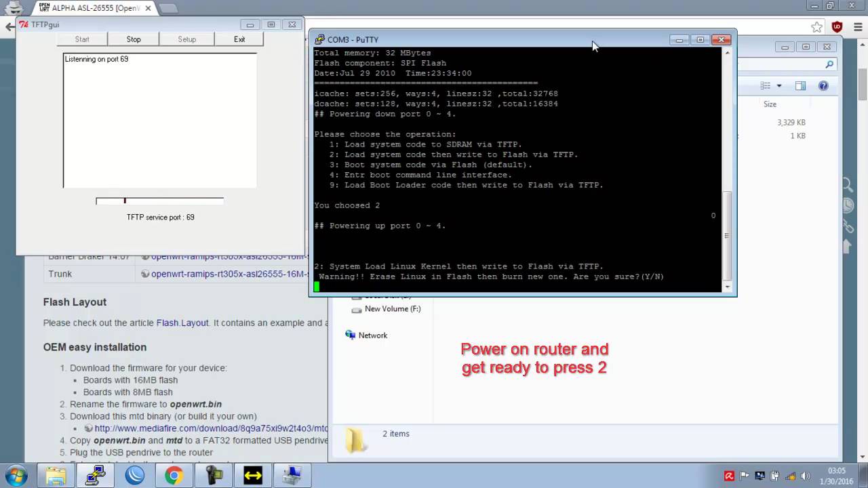
Task: Switch to Google Chrome on the taskbar
Action: [x=174, y=475]
